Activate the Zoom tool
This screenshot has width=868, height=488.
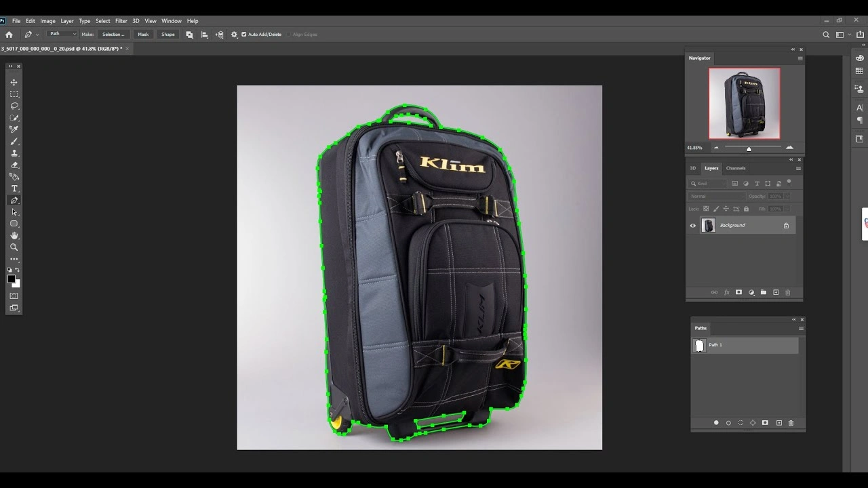pyautogui.click(x=14, y=247)
